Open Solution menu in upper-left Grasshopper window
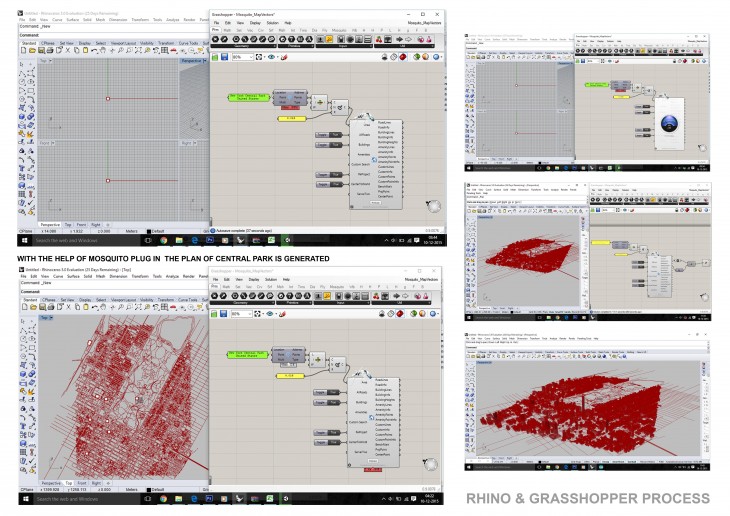Viewport: 730px width, 516px height. 273,22
